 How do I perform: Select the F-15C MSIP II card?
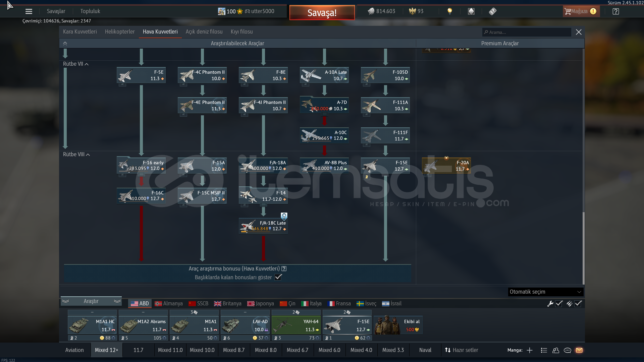(x=202, y=196)
